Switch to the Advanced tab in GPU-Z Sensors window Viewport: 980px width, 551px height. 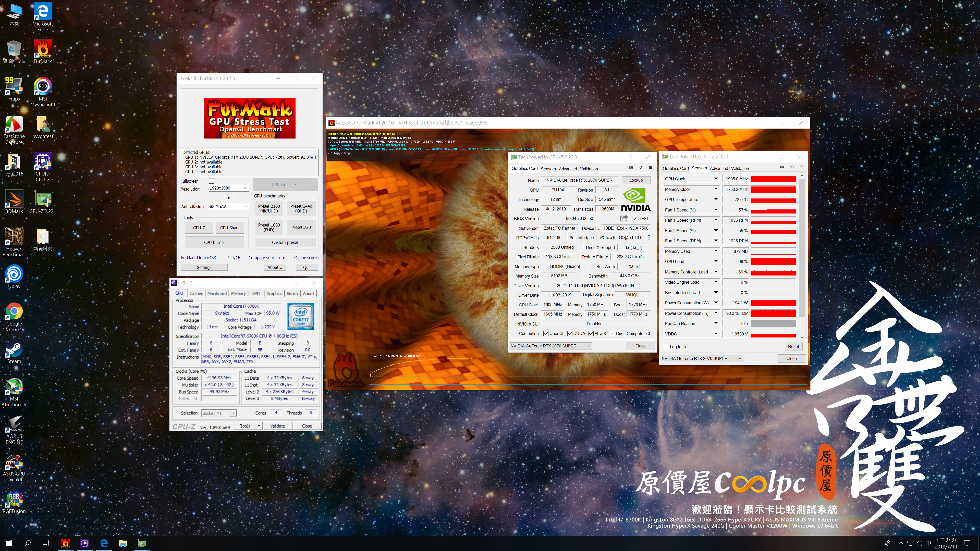pyautogui.click(x=719, y=168)
